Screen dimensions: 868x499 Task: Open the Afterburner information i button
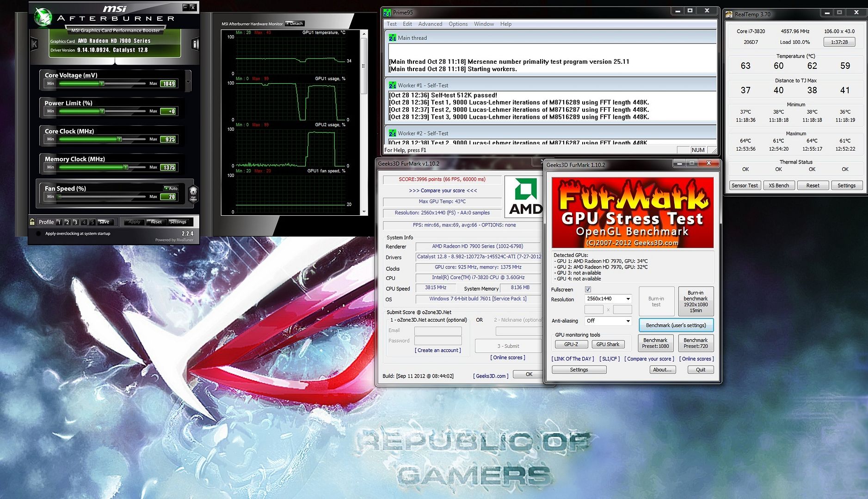tap(195, 44)
